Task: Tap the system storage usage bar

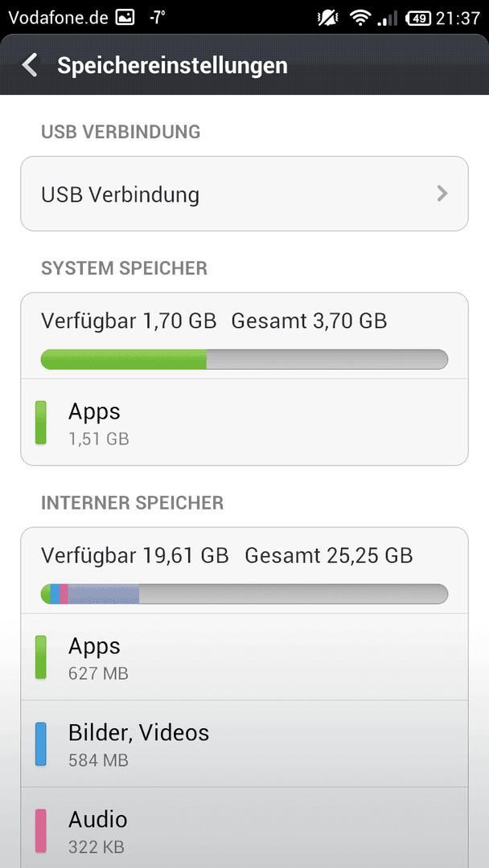Action: coord(244,359)
